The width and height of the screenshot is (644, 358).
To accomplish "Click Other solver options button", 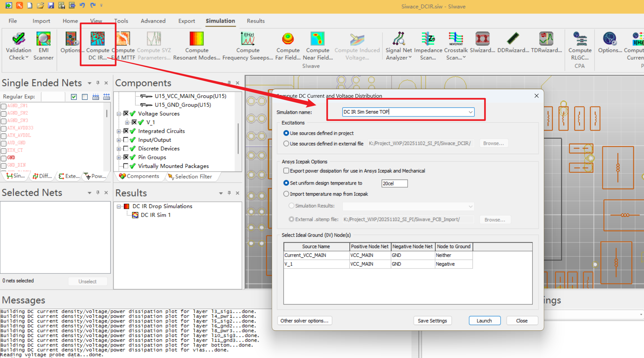I will 304,321.
